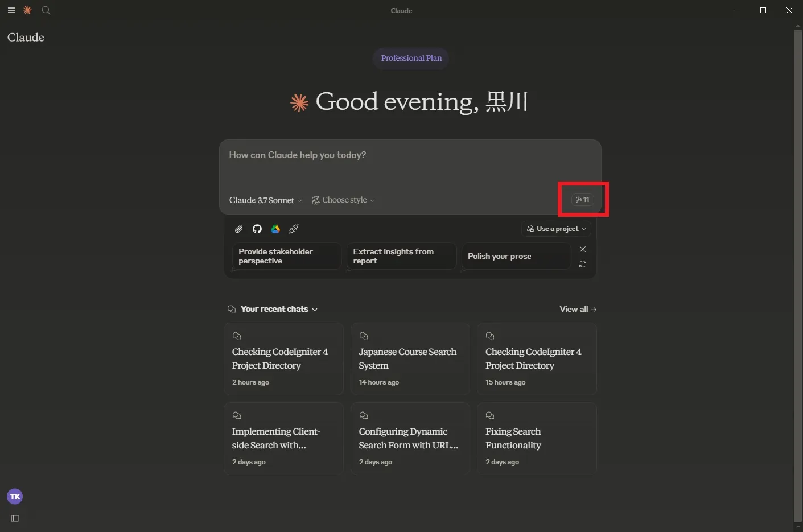803x532 pixels.
Task: Add content from GitHub icon
Action: click(257, 229)
